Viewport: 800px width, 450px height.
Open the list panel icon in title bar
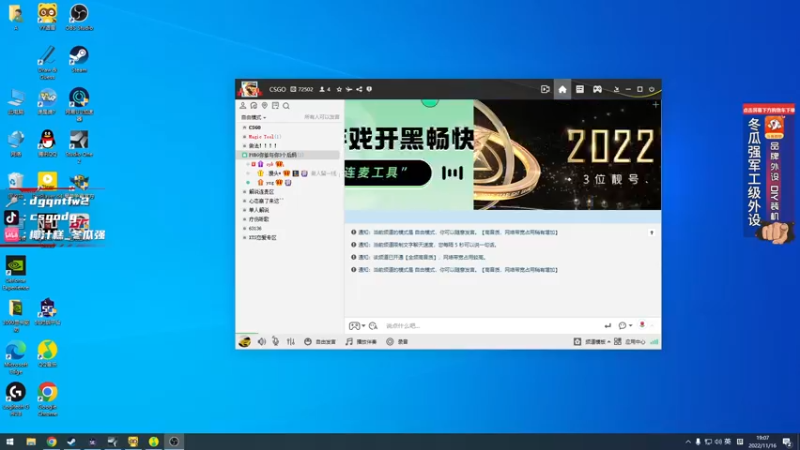(x=580, y=89)
